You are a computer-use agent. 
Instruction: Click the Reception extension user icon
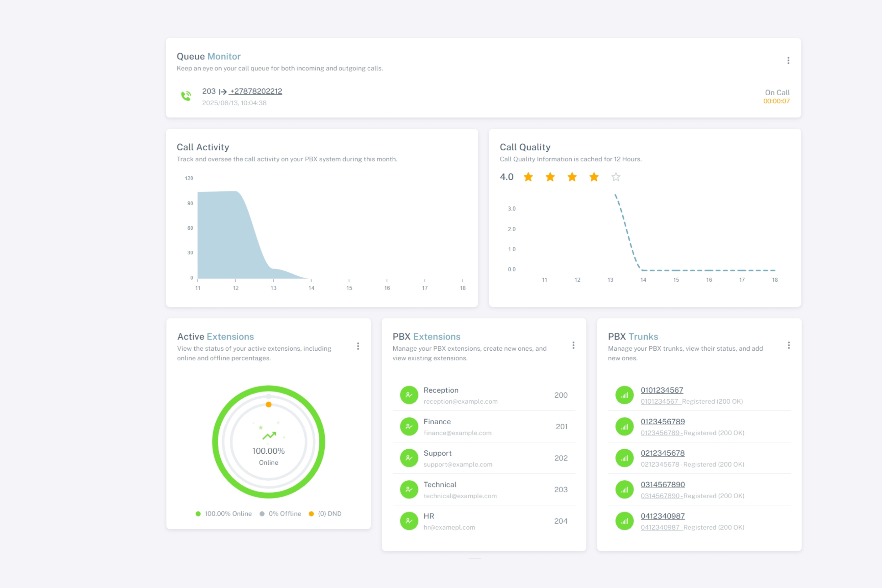409,395
